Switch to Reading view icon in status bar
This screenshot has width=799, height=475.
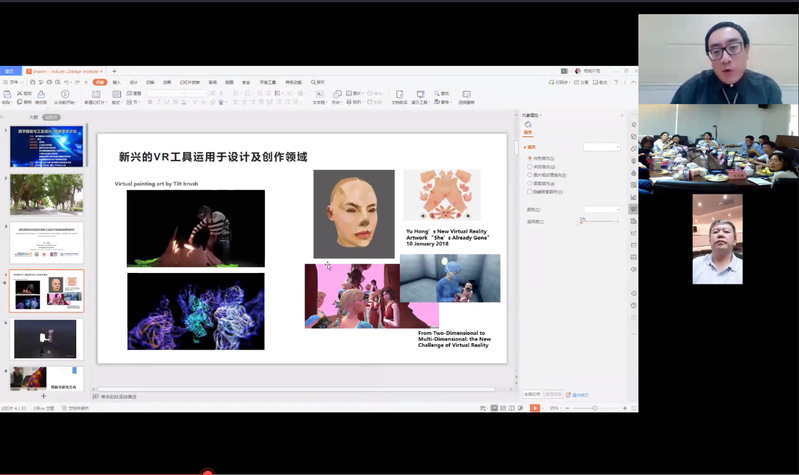(512, 408)
